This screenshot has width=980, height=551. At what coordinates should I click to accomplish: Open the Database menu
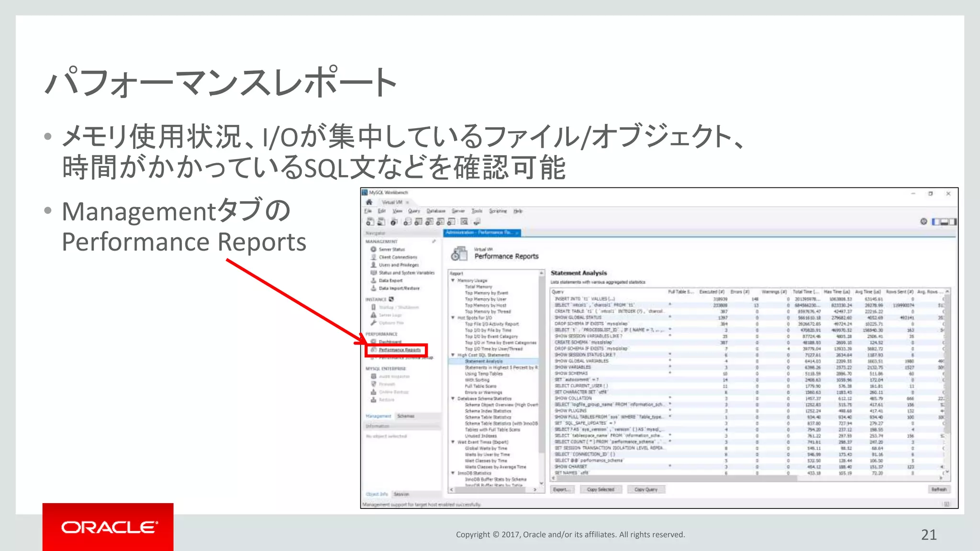pos(435,211)
